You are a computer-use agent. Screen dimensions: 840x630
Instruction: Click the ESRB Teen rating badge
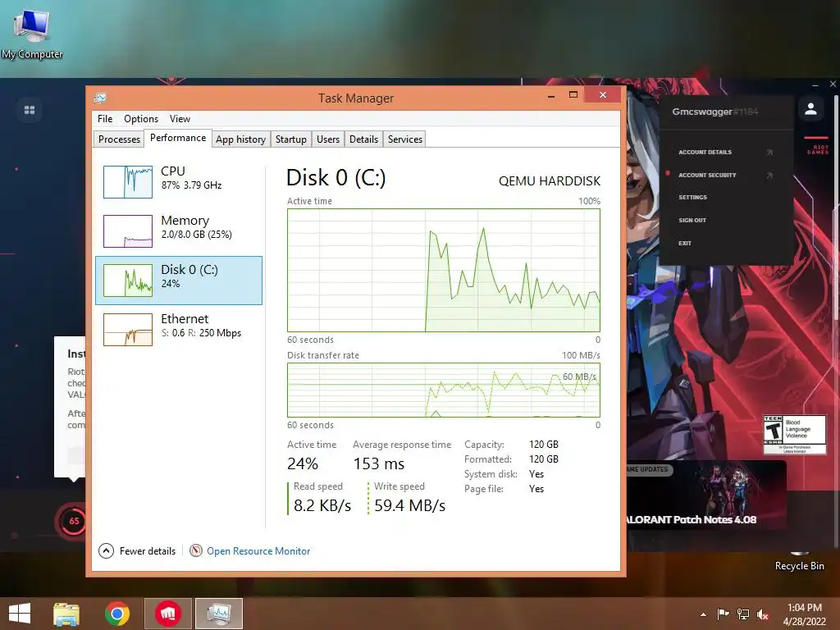point(794,435)
